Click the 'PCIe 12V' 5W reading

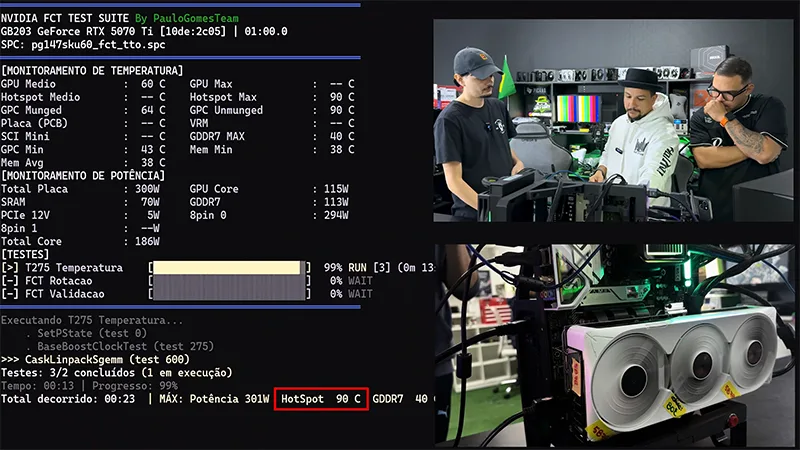[153, 215]
